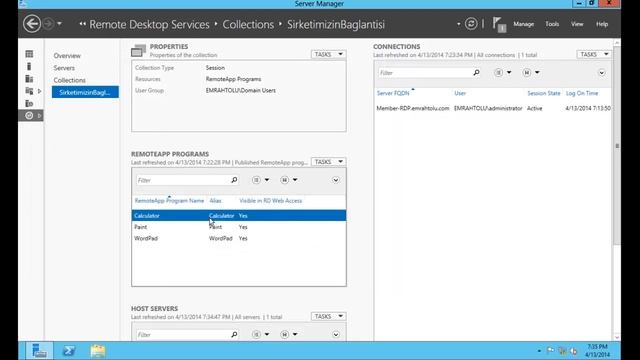Select the SirketimizinBagl... collection item

pyautogui.click(x=85, y=92)
